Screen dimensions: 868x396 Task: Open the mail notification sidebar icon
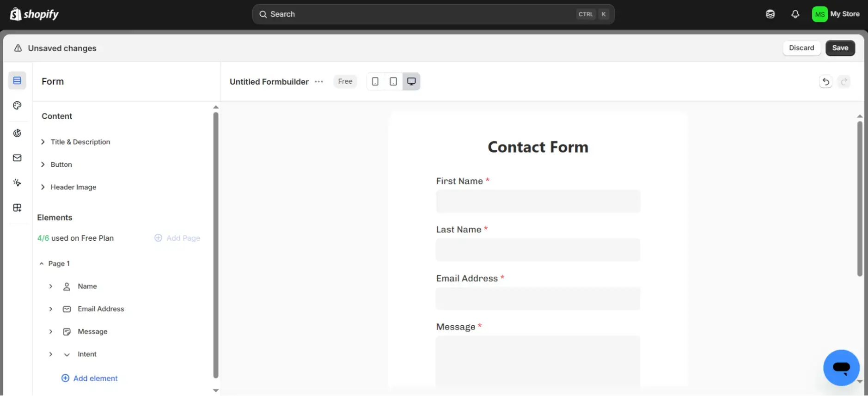click(17, 158)
